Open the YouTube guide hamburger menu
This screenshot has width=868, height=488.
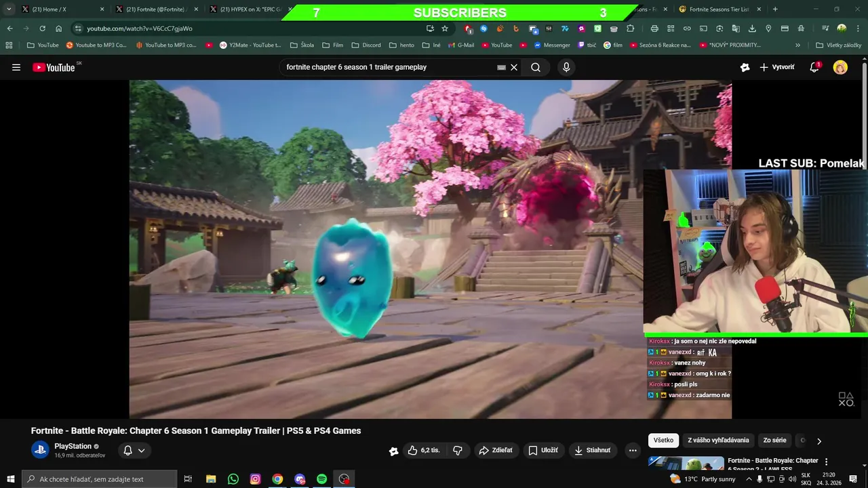click(16, 67)
